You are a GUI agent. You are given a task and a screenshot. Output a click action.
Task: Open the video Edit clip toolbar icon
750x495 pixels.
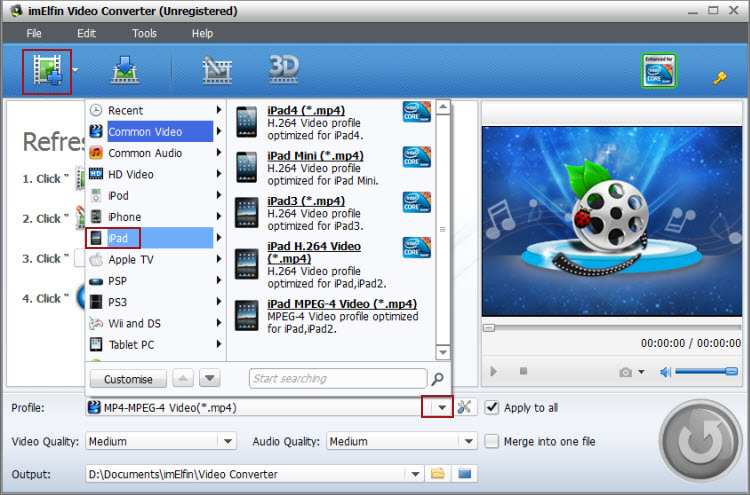(217, 70)
